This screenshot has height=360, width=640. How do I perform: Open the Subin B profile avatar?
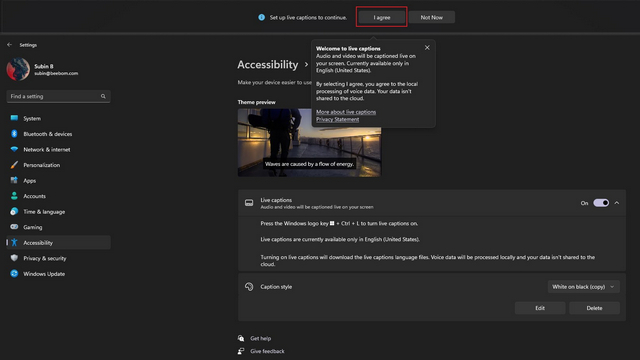pyautogui.click(x=18, y=69)
